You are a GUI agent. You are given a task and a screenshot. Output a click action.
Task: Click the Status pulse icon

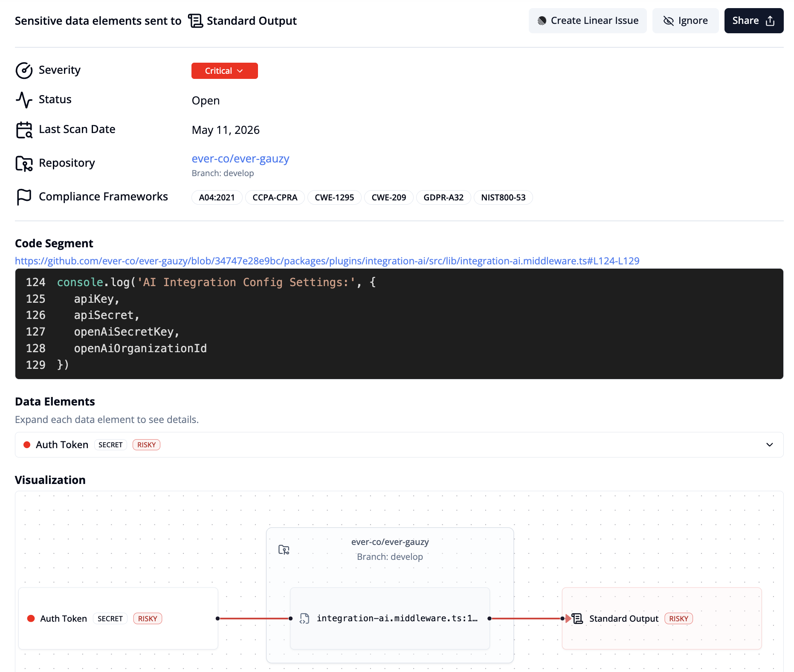pyautogui.click(x=24, y=100)
